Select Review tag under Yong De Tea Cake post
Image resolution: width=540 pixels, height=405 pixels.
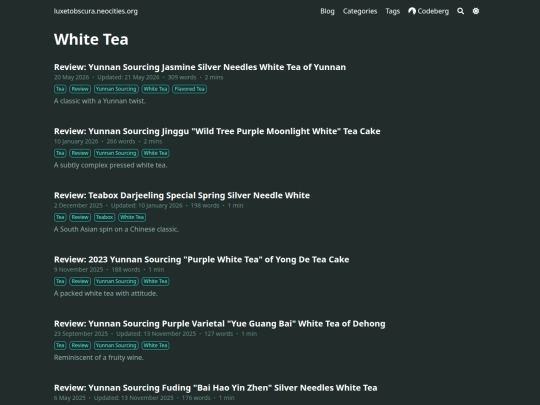[x=80, y=281]
